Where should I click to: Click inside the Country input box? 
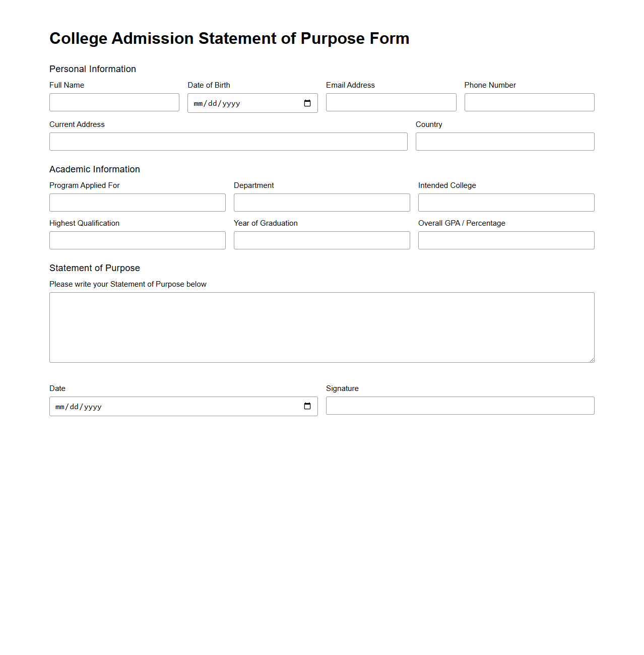point(504,142)
